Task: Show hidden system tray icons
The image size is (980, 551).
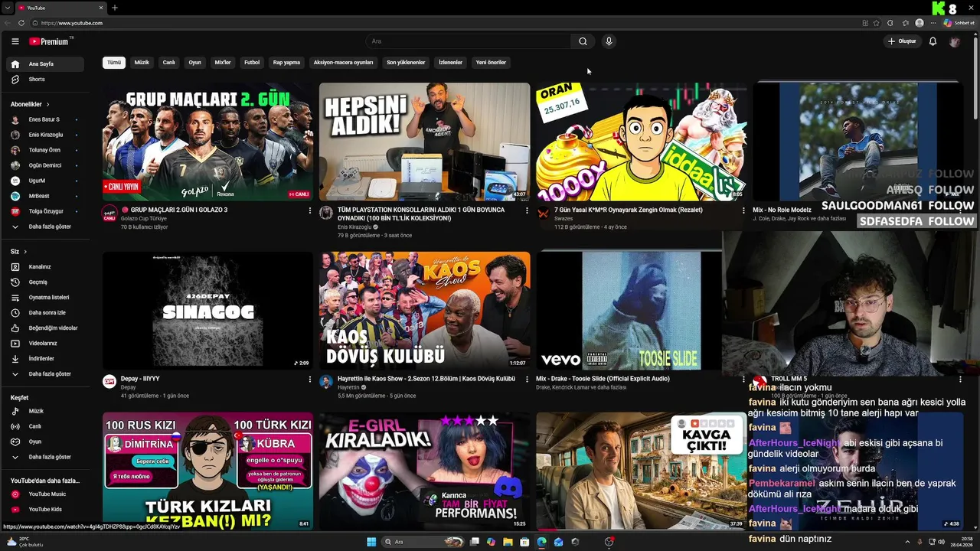Action: [907, 542]
